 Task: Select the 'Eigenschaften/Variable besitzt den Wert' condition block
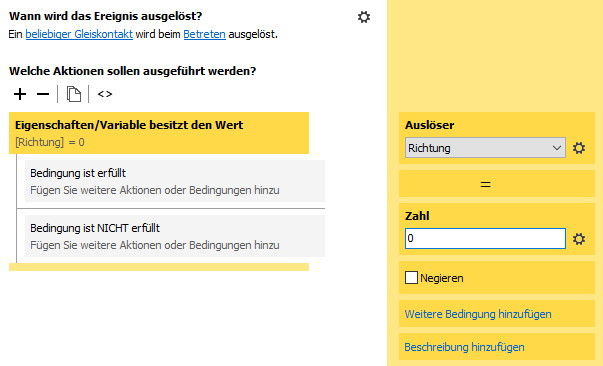point(159,133)
